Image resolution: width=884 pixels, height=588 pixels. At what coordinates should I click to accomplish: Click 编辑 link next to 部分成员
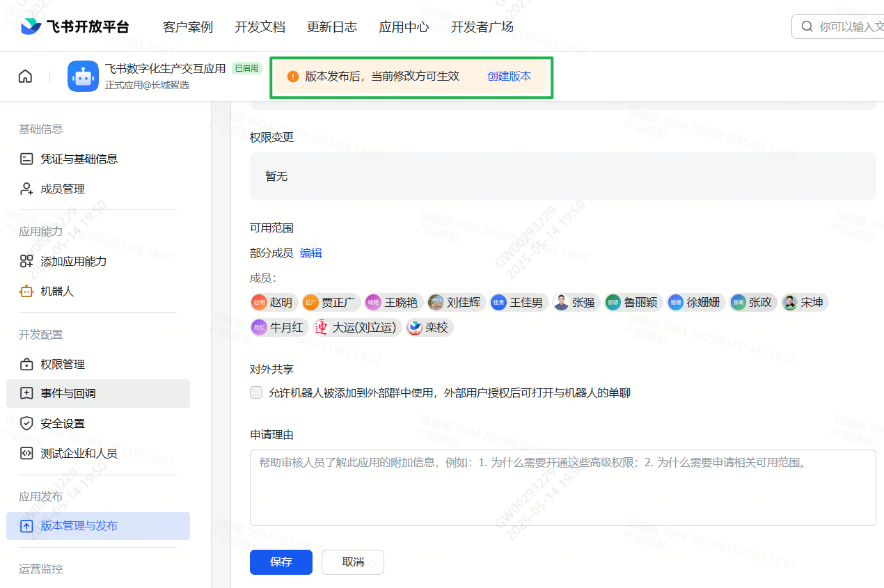(311, 253)
